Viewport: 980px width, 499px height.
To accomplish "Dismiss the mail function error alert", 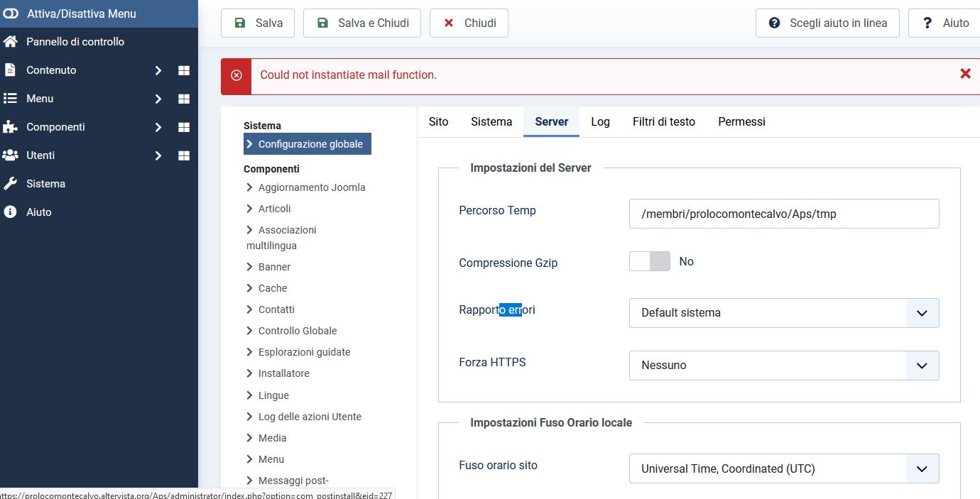I will point(965,74).
